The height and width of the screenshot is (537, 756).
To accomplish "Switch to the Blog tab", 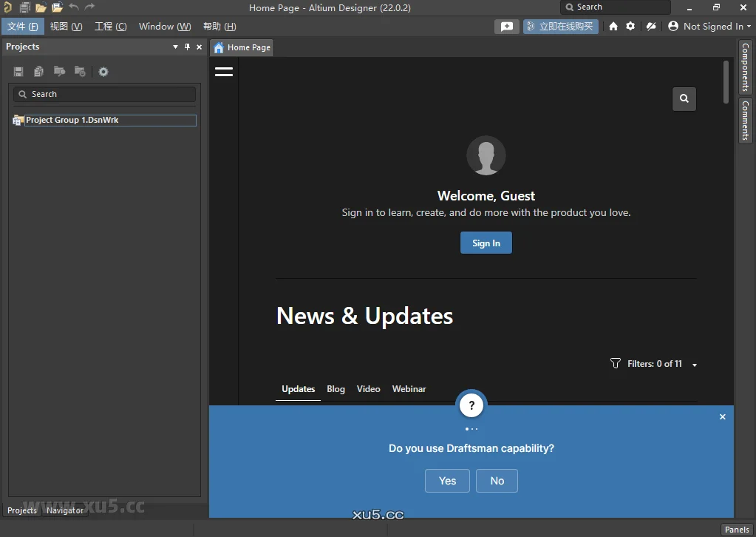I will pyautogui.click(x=336, y=389).
